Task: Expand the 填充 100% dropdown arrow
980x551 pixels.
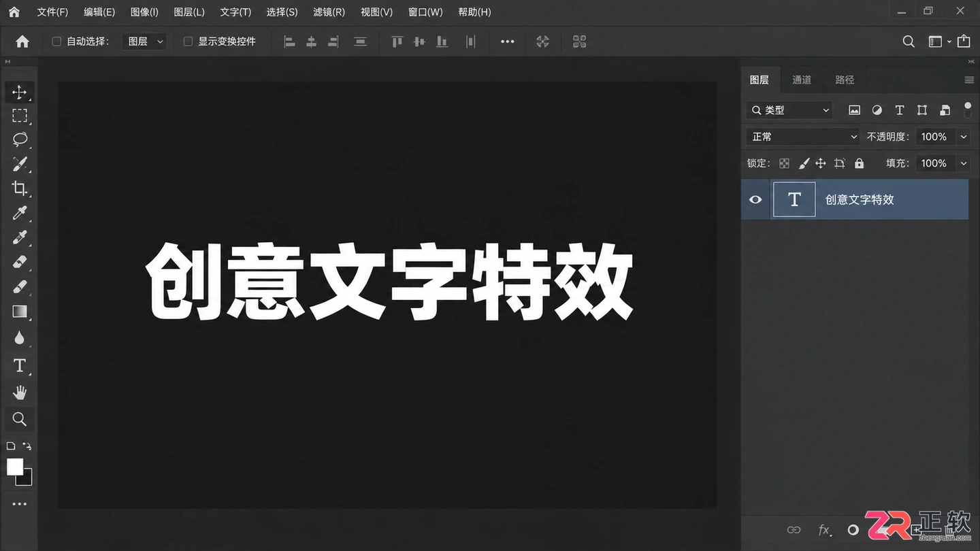Action: 964,163
